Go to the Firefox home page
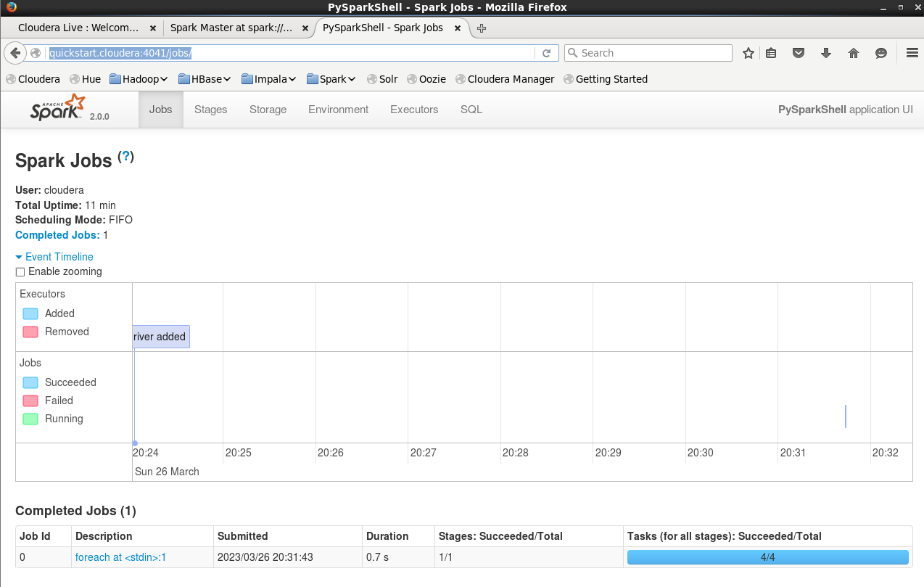The width and height of the screenshot is (924, 587). (x=853, y=53)
